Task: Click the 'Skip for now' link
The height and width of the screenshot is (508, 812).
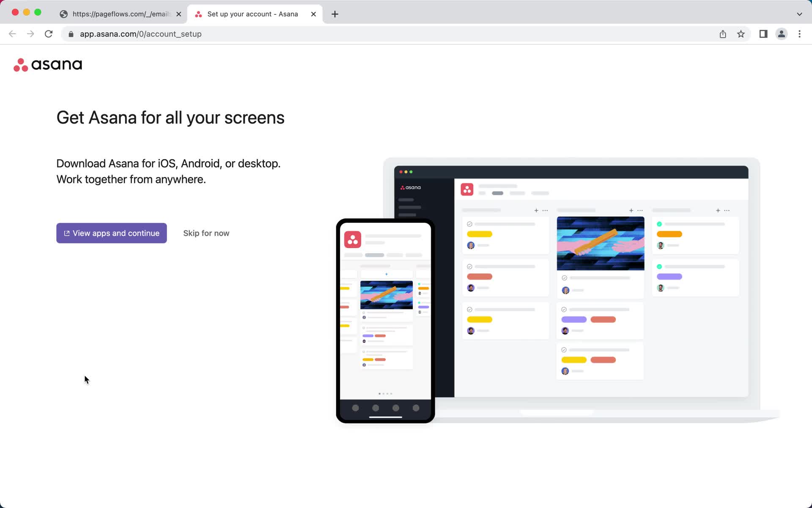Action: (206, 233)
